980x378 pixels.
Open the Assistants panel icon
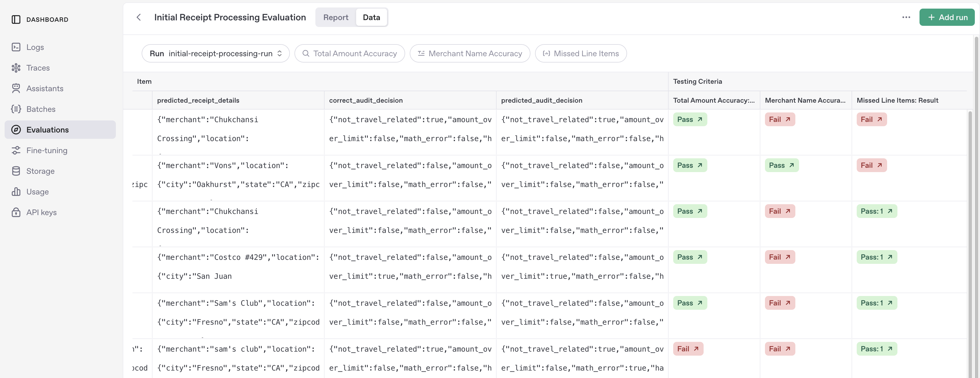tap(16, 88)
